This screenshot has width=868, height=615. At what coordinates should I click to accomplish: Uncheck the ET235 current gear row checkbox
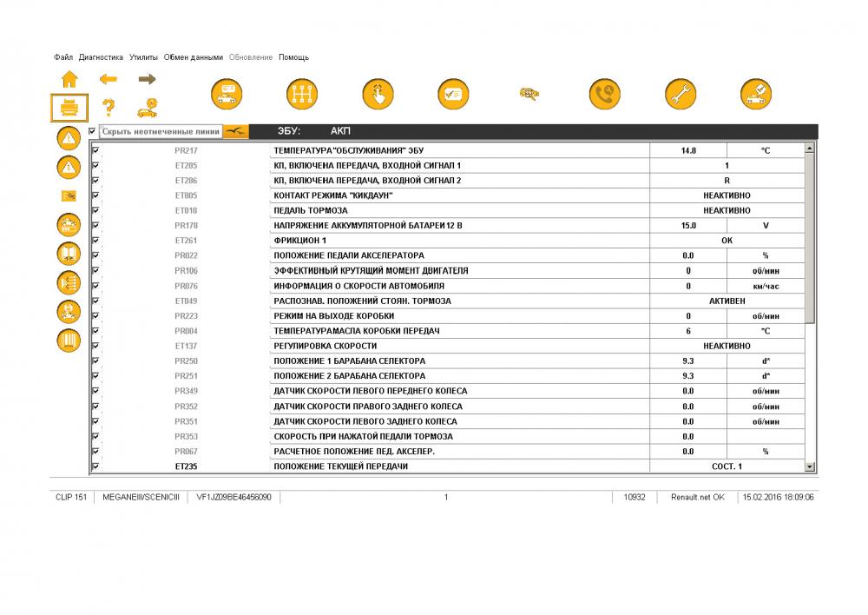pyautogui.click(x=95, y=466)
